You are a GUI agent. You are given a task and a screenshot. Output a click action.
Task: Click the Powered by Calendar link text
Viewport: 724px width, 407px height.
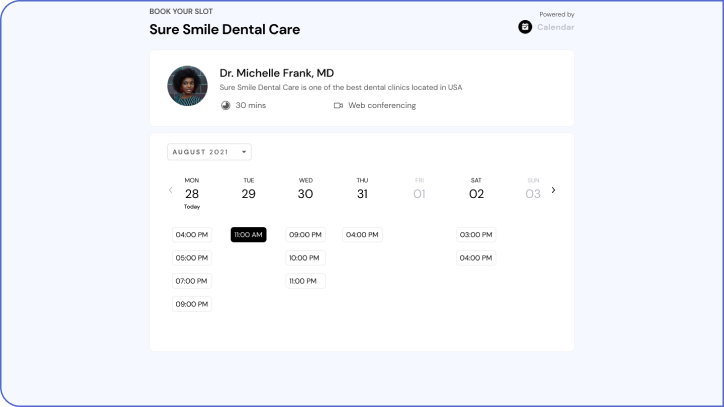pyautogui.click(x=555, y=27)
